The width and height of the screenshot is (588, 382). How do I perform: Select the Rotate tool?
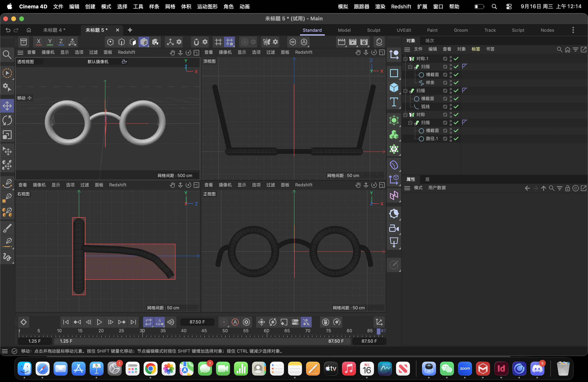pos(7,120)
